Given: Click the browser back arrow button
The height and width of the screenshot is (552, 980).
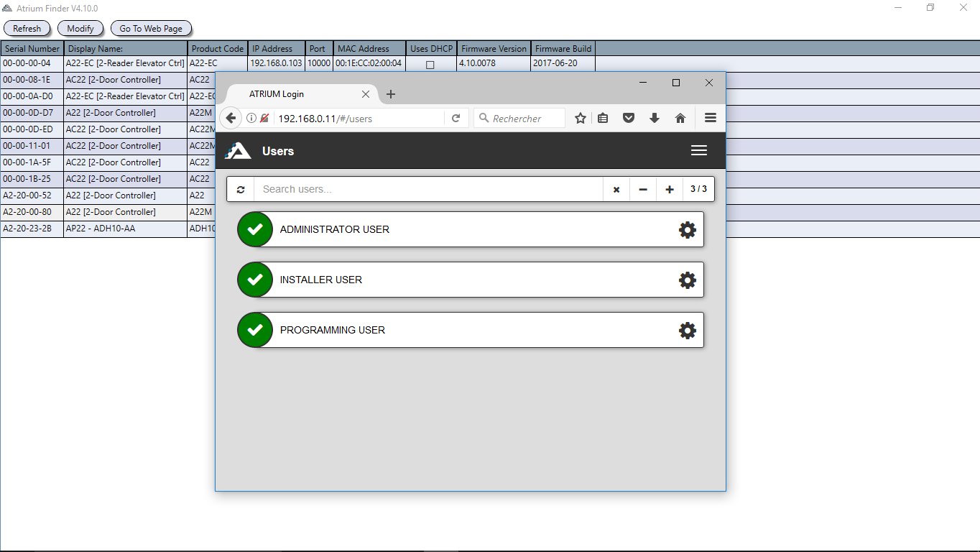Looking at the screenshot, I should [231, 119].
